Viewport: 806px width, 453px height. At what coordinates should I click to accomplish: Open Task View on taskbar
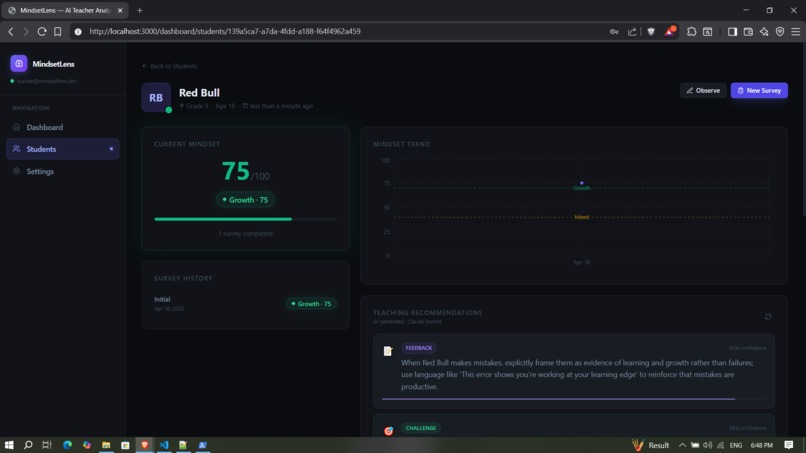point(47,445)
